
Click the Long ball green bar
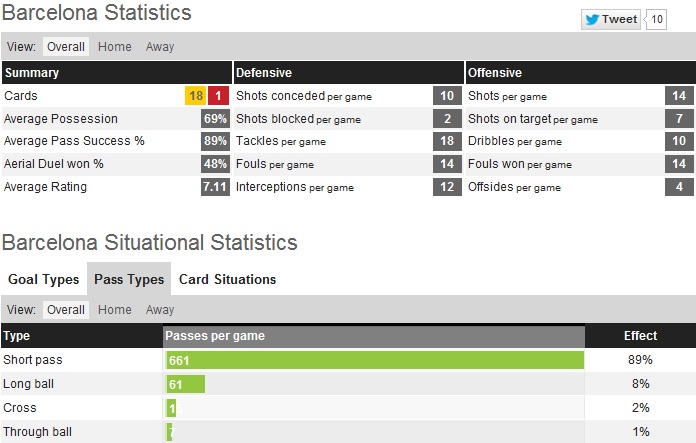click(x=185, y=384)
